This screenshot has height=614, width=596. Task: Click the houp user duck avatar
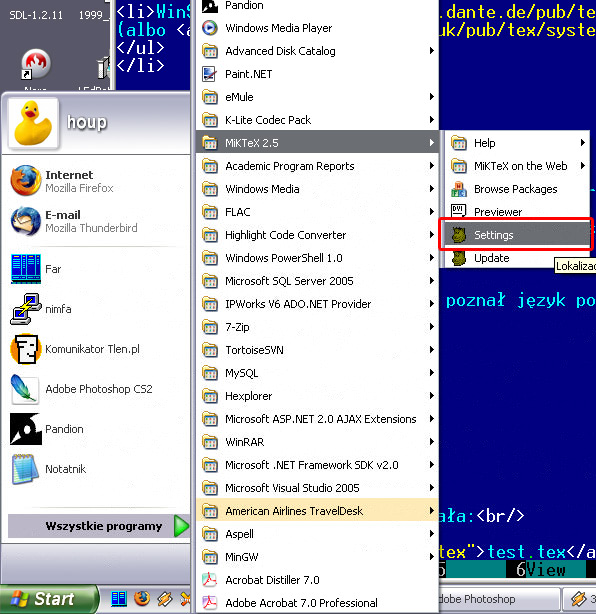(33, 123)
